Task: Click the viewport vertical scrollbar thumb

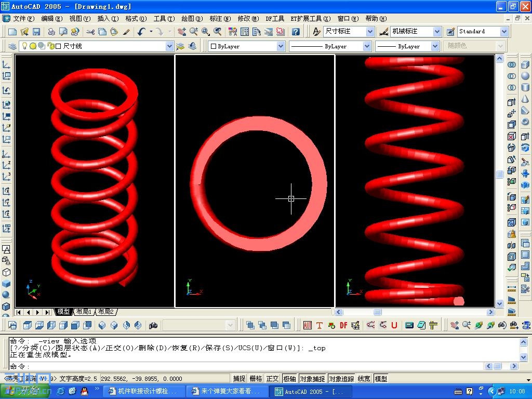Action: [x=499, y=174]
